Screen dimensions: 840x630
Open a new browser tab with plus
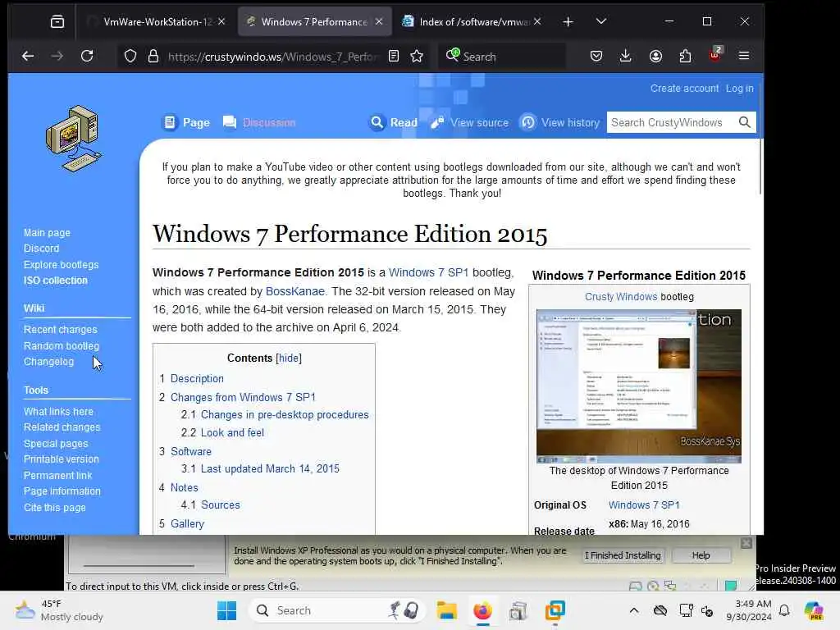568,21
